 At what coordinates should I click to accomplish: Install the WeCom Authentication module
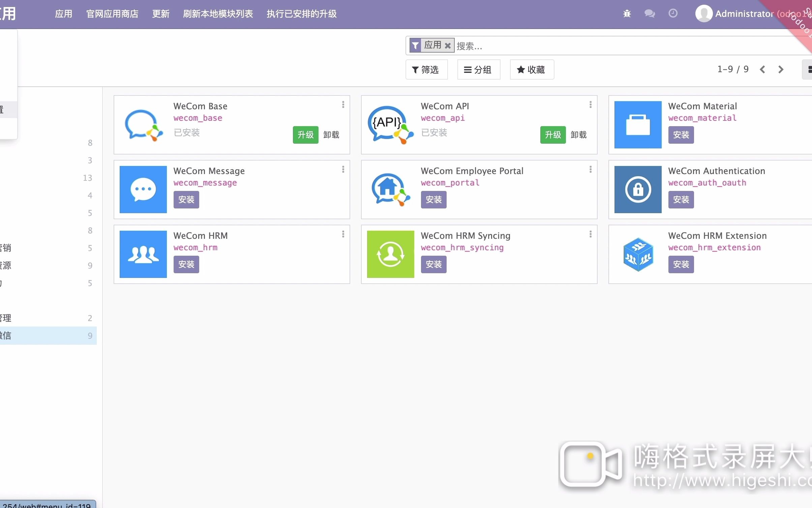pos(681,200)
